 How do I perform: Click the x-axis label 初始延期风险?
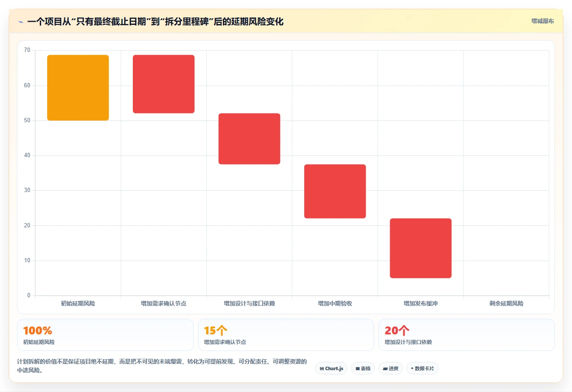[x=78, y=303]
